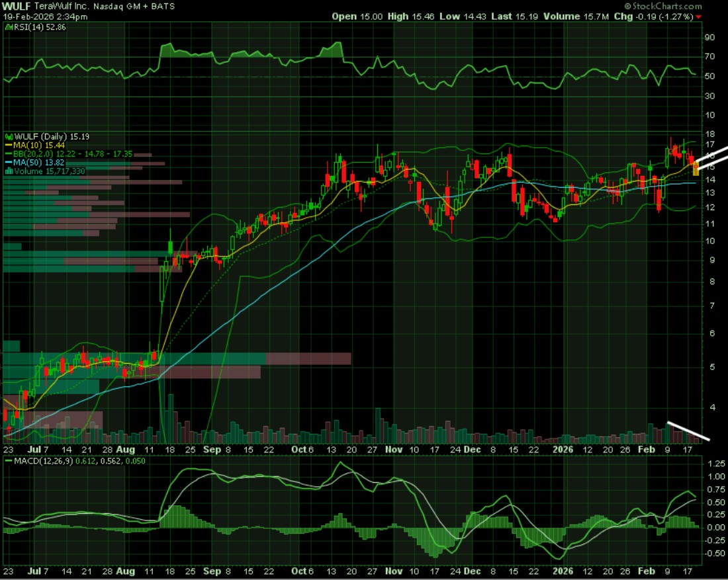Click MACD axis value 1.25

pos(716,464)
